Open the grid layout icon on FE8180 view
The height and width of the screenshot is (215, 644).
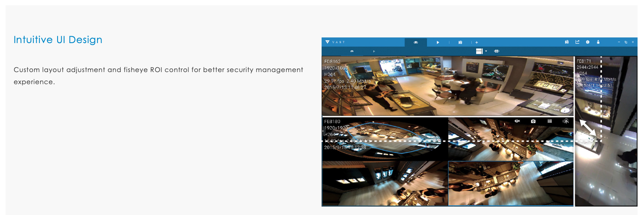click(549, 121)
